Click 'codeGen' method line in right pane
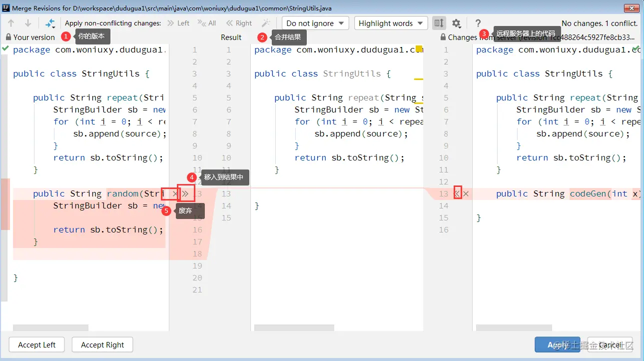644x361 pixels. point(568,193)
